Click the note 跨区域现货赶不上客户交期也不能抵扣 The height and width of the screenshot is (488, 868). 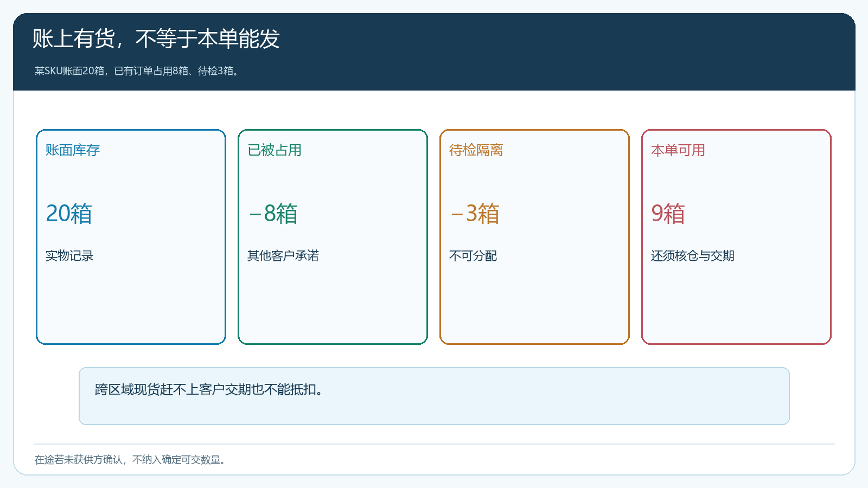210,390
